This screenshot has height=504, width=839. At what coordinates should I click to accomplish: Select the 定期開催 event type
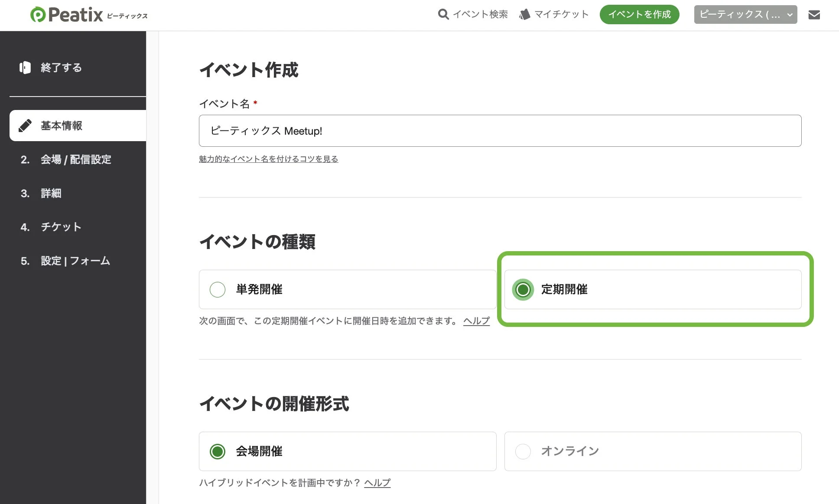[x=523, y=290]
